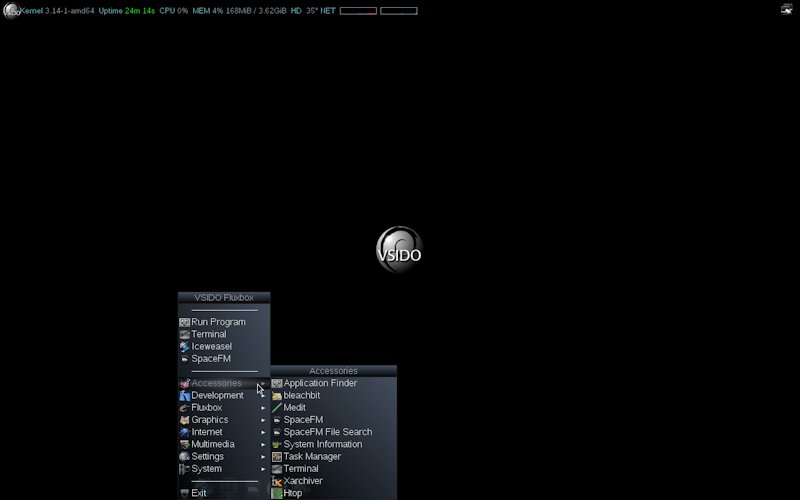The width and height of the screenshot is (800, 500).
Task: Open SpaceFM File Search entry
Action: 334,432
